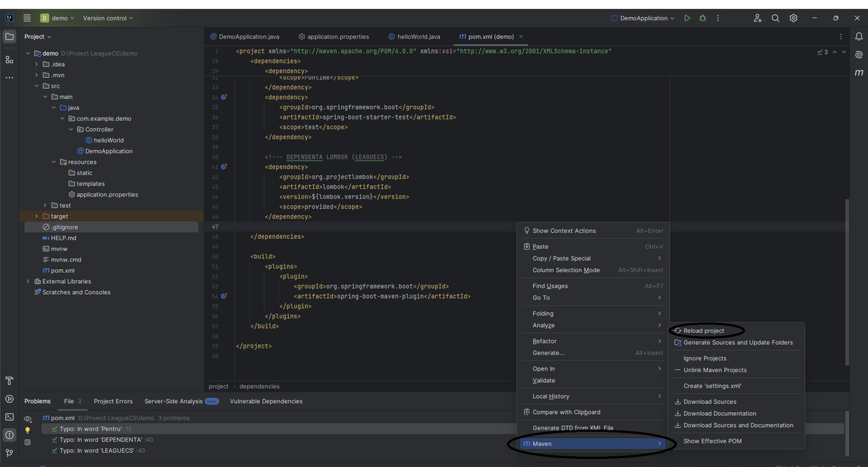868x467 pixels.
Task: Open Git tool window icon
Action: pyautogui.click(x=9, y=453)
